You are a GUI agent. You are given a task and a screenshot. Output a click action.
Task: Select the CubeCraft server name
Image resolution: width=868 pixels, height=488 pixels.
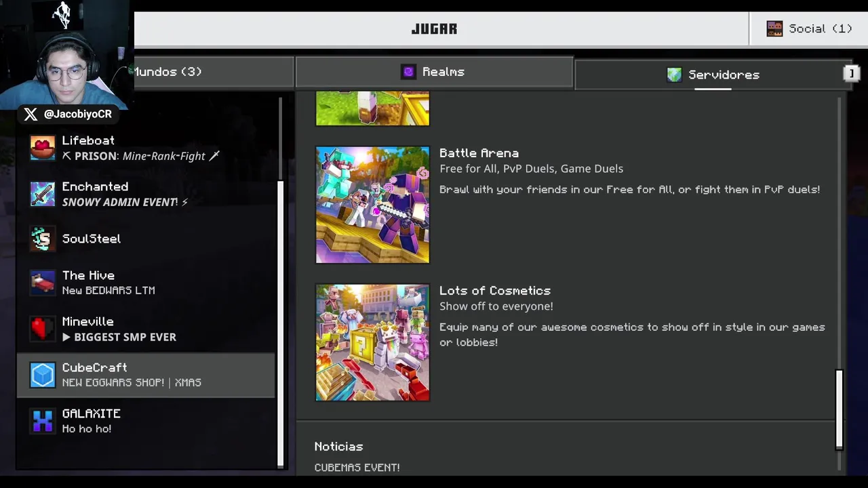coord(95,367)
